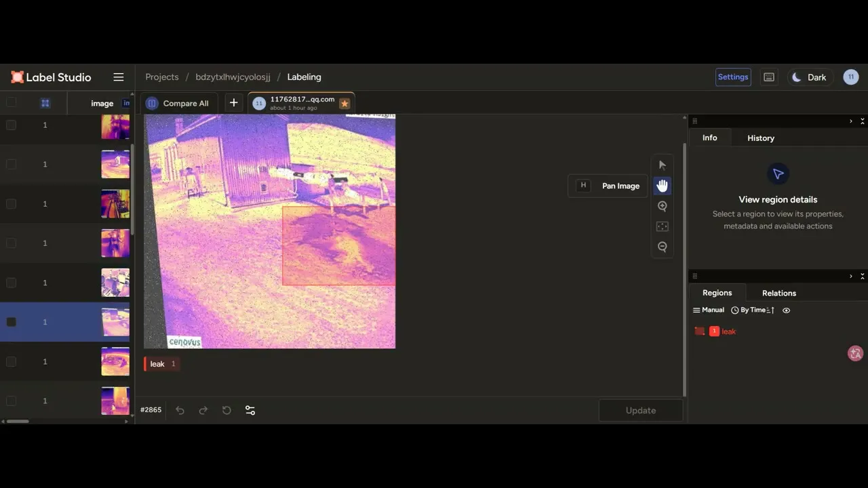Fit image to screen icon

(x=663, y=226)
